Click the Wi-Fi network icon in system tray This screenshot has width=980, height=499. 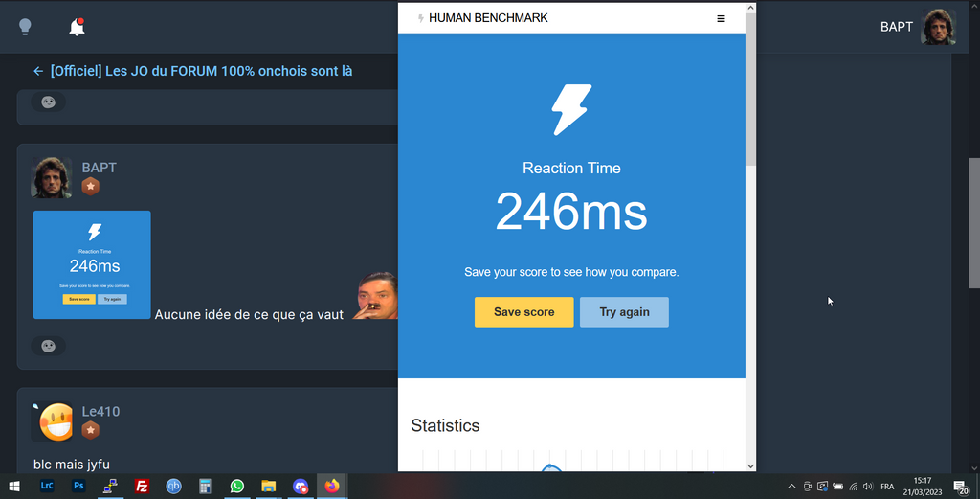pos(853,487)
